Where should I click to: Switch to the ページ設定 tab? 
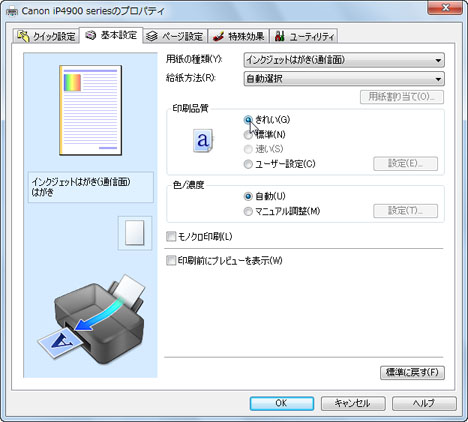point(175,36)
